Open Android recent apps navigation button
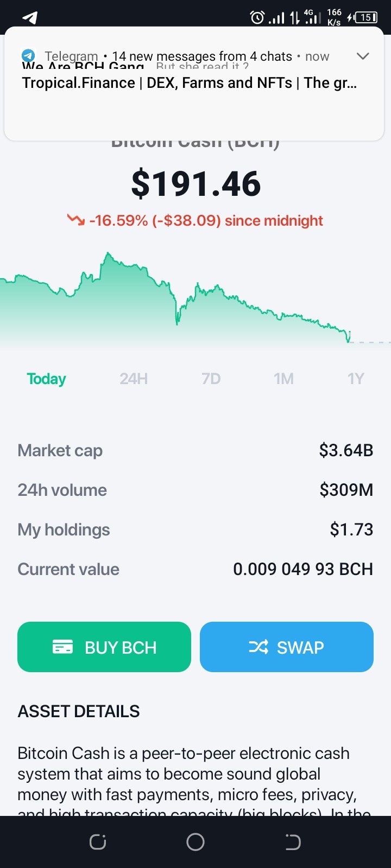This screenshot has height=868, width=391. [98, 842]
